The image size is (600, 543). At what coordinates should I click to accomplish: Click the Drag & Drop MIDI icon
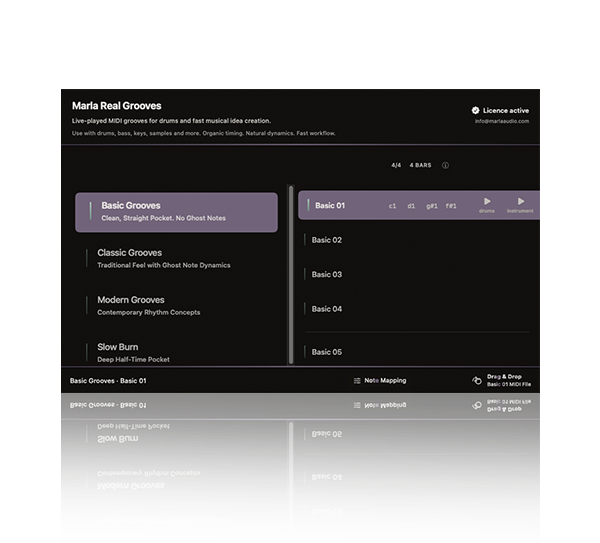[x=477, y=380]
